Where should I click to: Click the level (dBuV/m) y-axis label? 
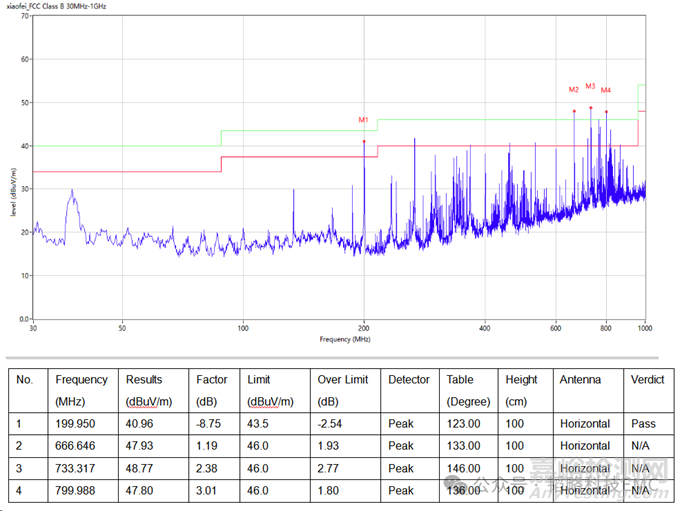coord(14,190)
